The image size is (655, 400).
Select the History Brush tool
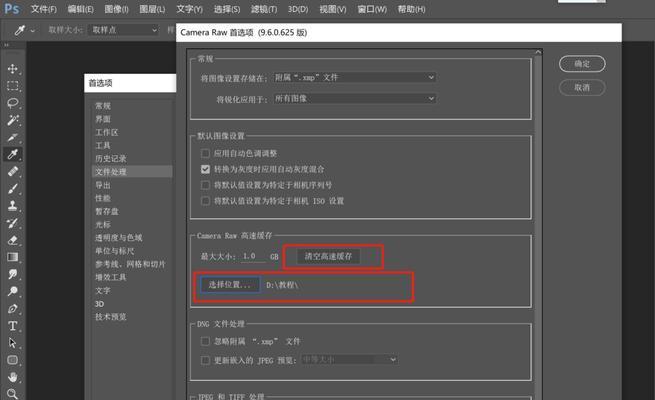(x=13, y=223)
